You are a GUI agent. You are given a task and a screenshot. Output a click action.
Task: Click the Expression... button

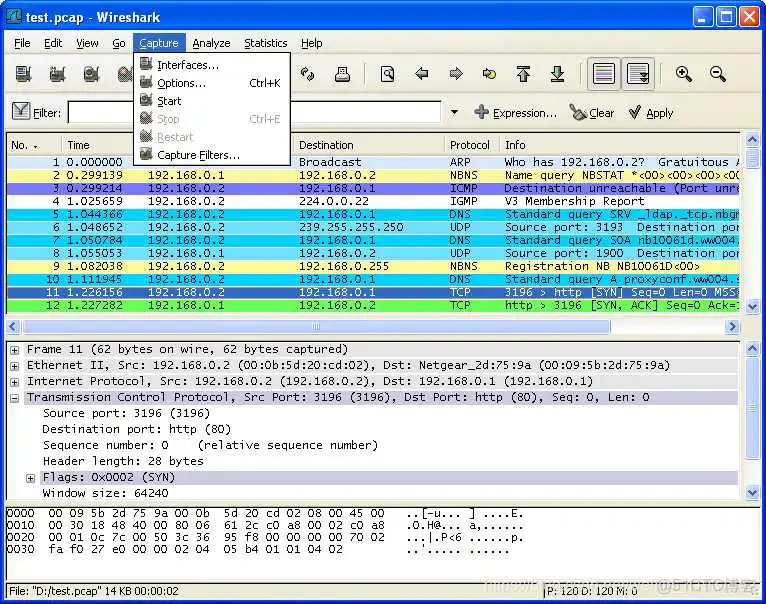click(x=515, y=113)
